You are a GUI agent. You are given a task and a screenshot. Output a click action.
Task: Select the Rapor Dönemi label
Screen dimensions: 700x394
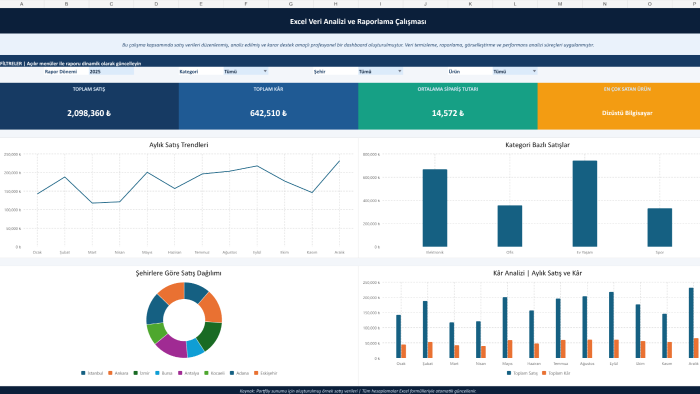(61, 71)
